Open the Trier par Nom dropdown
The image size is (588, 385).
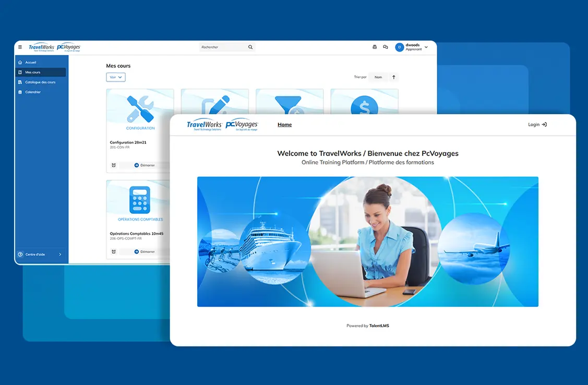pos(378,77)
